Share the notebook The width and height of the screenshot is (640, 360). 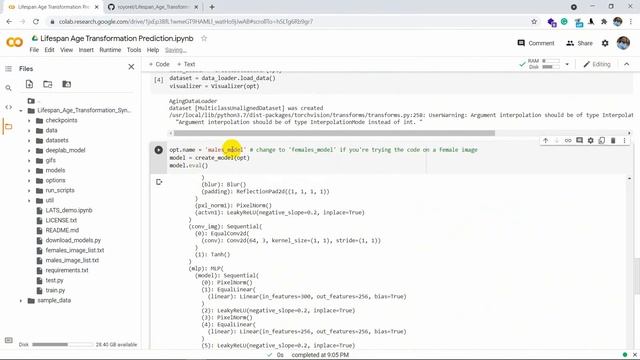[x=579, y=43]
